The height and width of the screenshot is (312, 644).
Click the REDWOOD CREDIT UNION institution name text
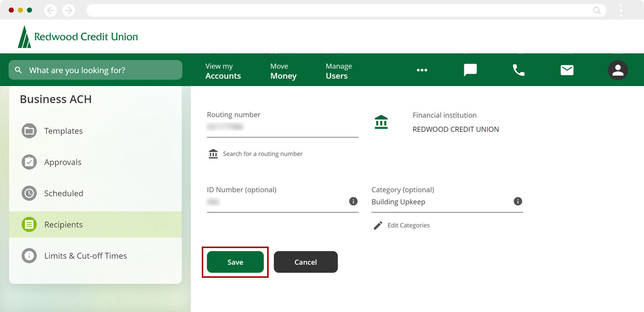click(x=456, y=129)
